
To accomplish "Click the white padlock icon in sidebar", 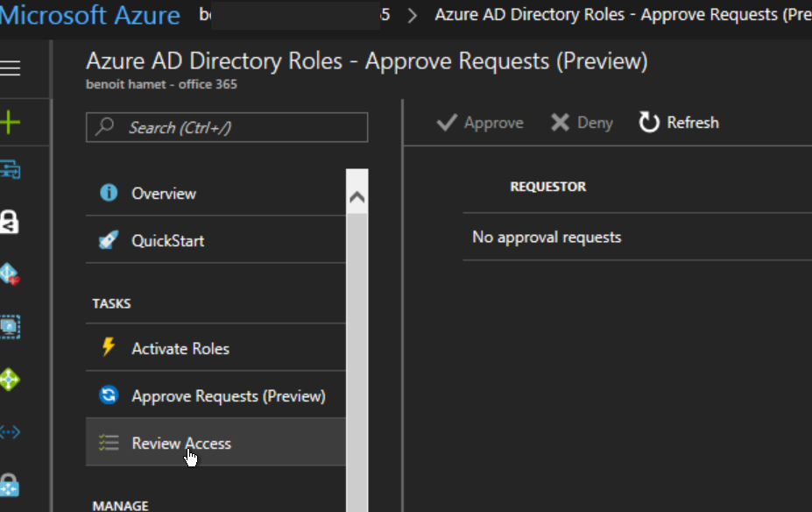I will (x=11, y=222).
